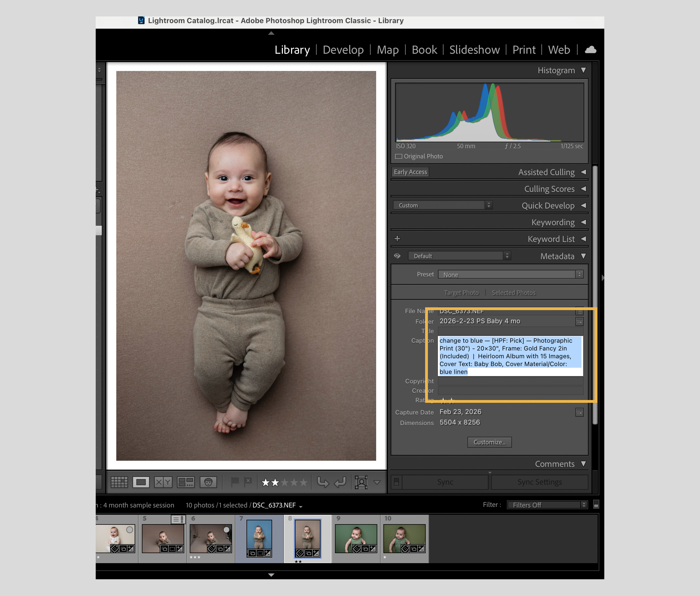The height and width of the screenshot is (596, 700).
Task: Open the People face view
Action: (208, 482)
